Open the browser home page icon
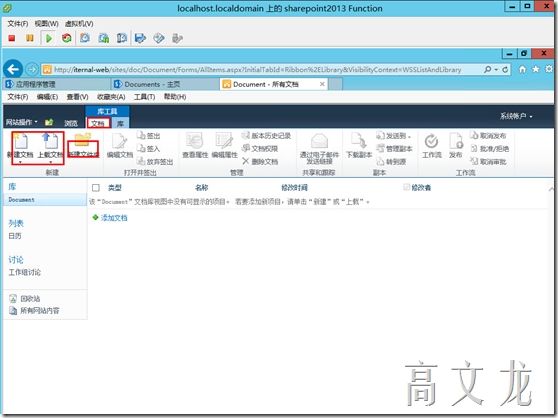The width and height of the screenshot is (558, 418). [x=522, y=69]
